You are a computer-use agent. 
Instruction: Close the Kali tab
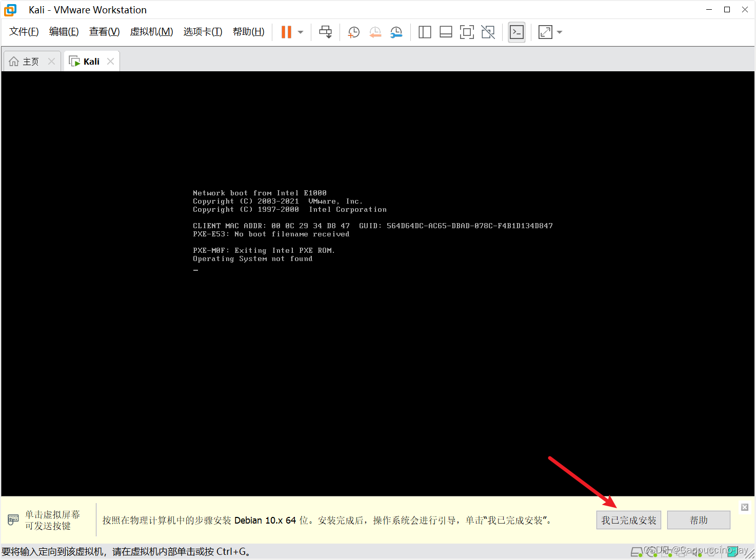pos(110,62)
